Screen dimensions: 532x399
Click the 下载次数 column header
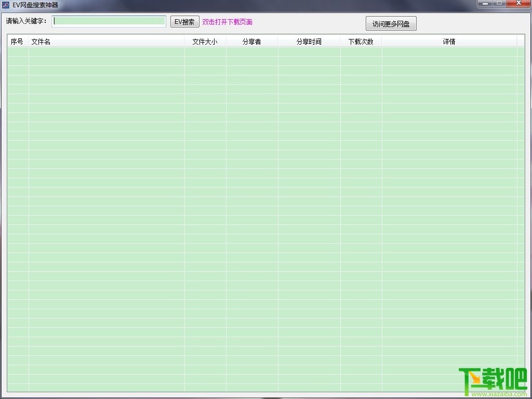pos(361,41)
